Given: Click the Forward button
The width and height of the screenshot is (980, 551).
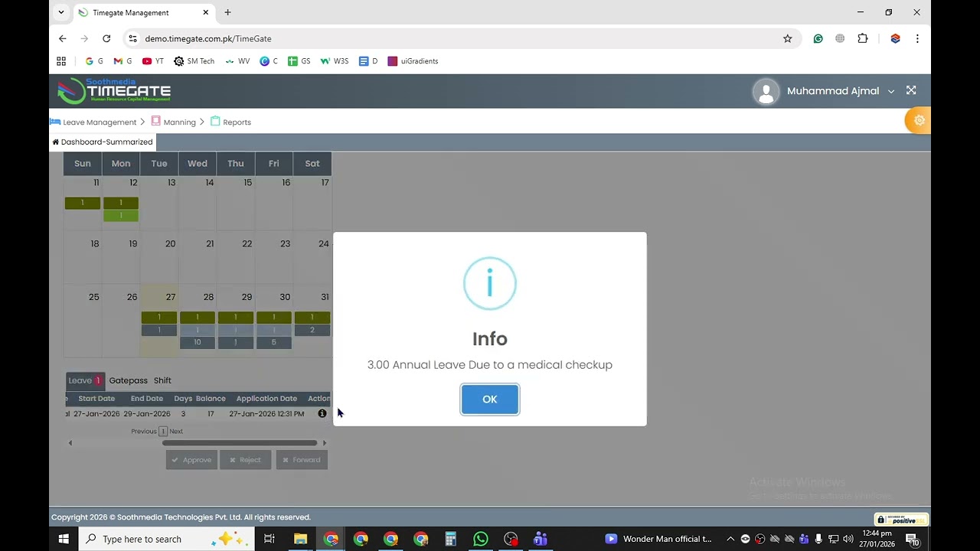Looking at the screenshot, I should (x=302, y=460).
